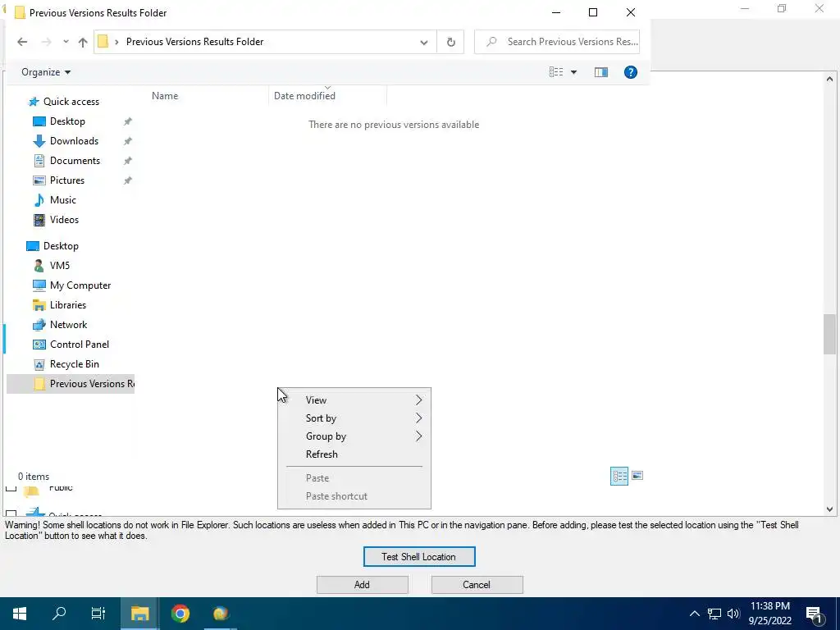840x630 pixels.
Task: Select My Computer in tree
Action: click(x=80, y=285)
